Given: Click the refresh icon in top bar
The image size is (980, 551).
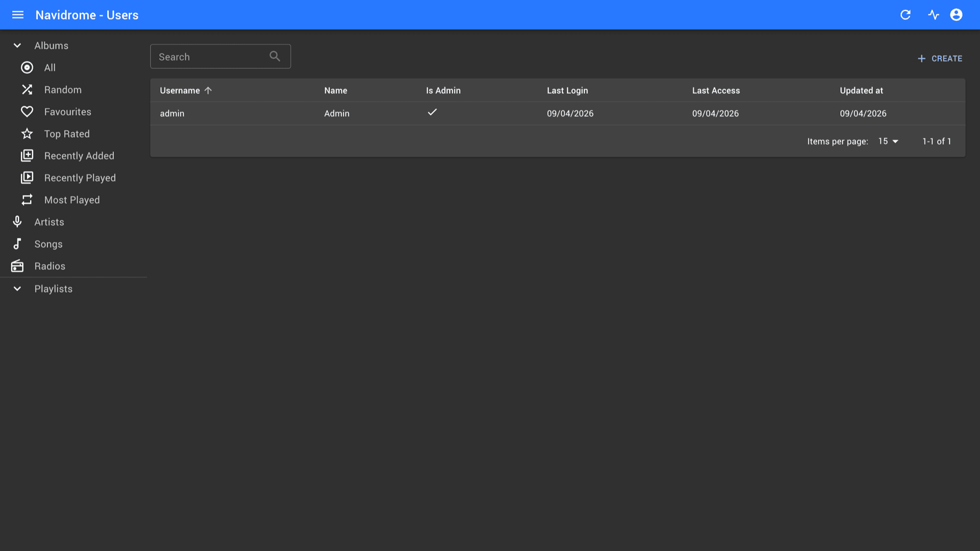Looking at the screenshot, I should (905, 15).
